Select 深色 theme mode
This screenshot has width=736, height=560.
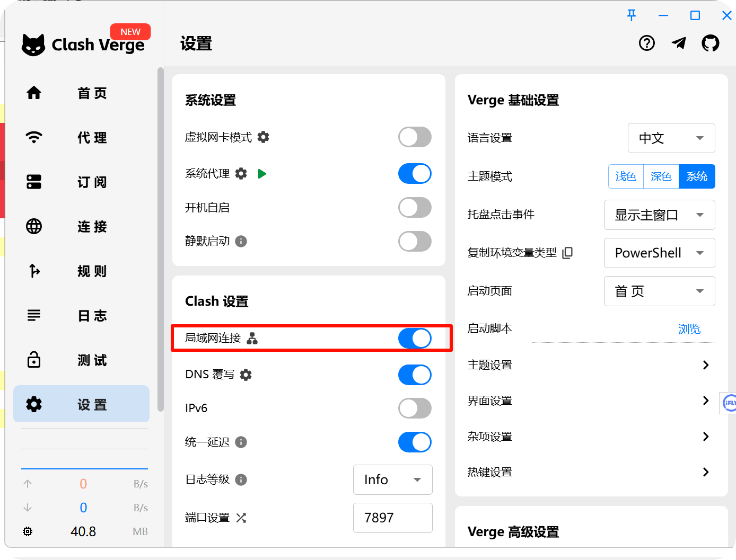[661, 176]
